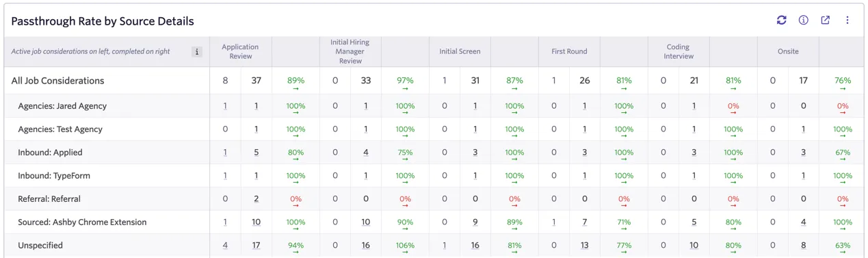Open report in new window icon

[826, 21]
